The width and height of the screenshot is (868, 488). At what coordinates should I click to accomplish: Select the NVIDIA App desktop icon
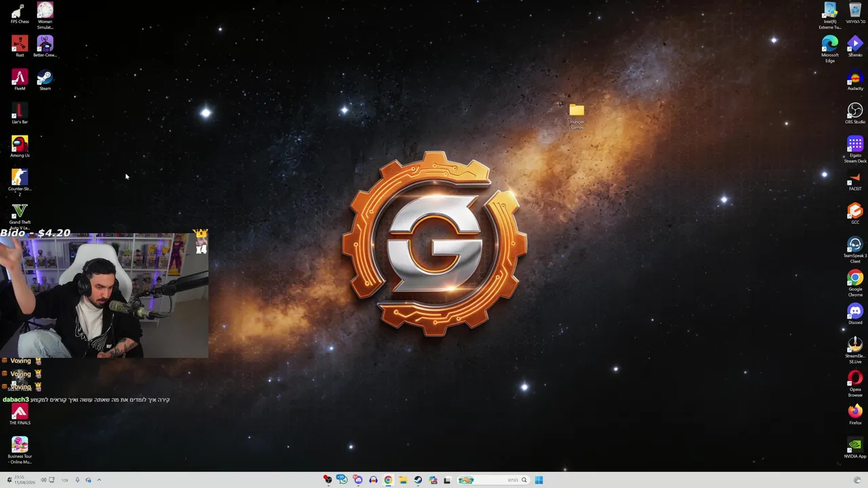coord(855,448)
